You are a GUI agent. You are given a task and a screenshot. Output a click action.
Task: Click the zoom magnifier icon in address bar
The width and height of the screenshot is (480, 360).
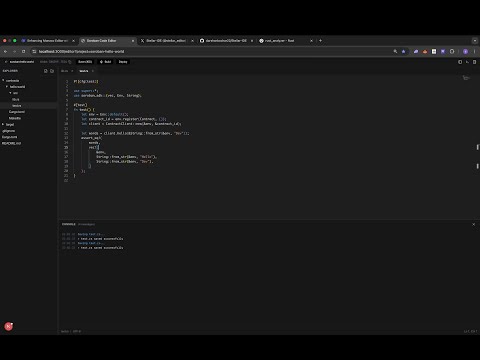[395, 51]
